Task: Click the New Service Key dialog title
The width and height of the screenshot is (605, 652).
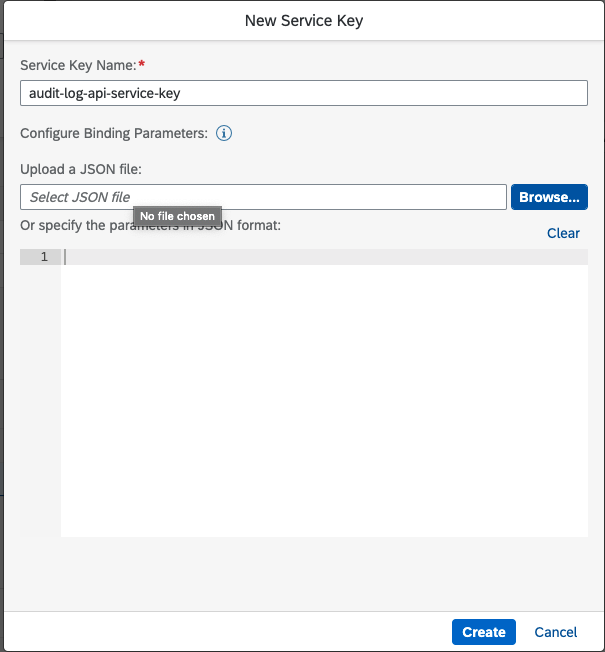Action: (302, 20)
